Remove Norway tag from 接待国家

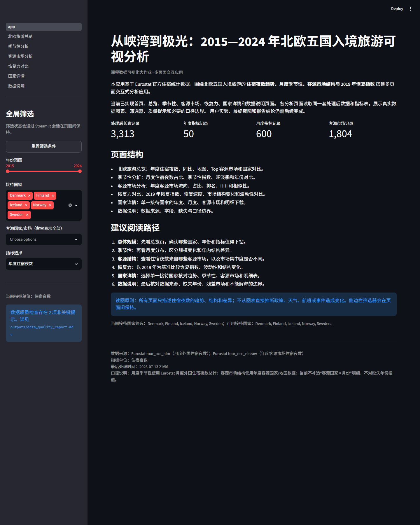[50, 205]
